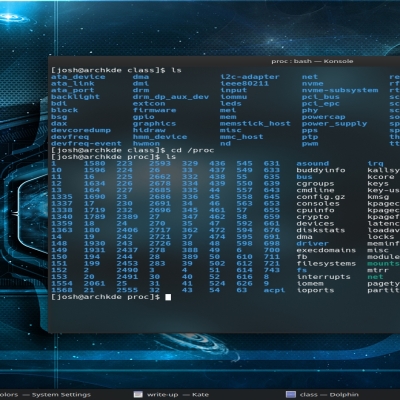Click ata_link in the class listing
400x400 pixels.
tap(73, 84)
